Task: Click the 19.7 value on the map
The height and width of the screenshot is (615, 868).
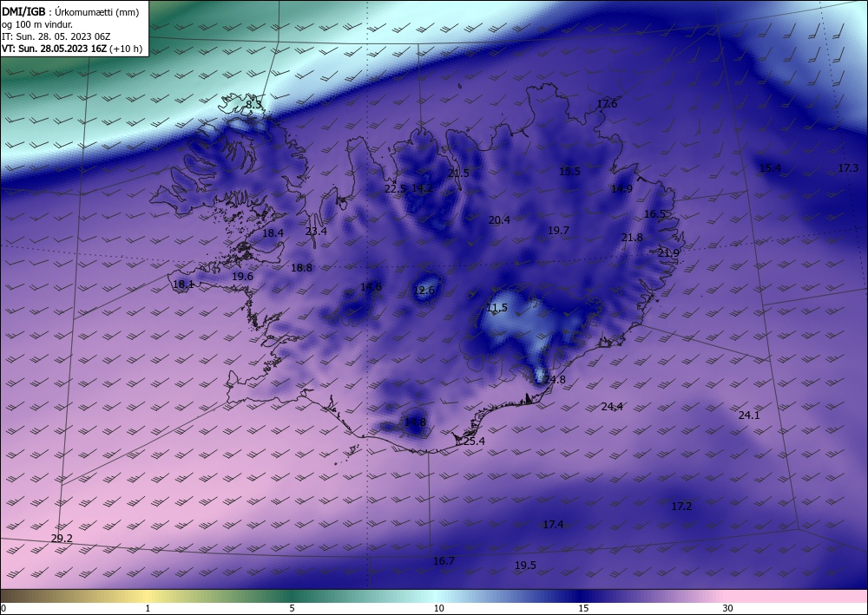Action: click(x=558, y=231)
